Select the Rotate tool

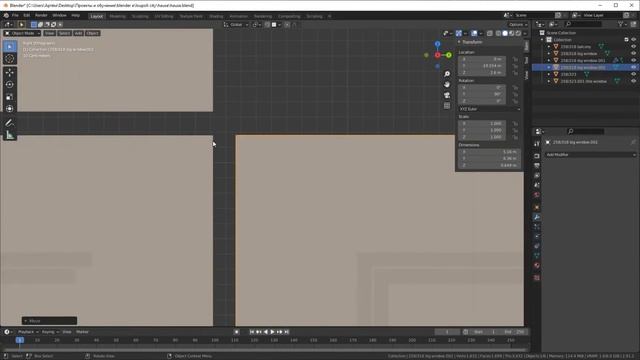(x=10, y=84)
